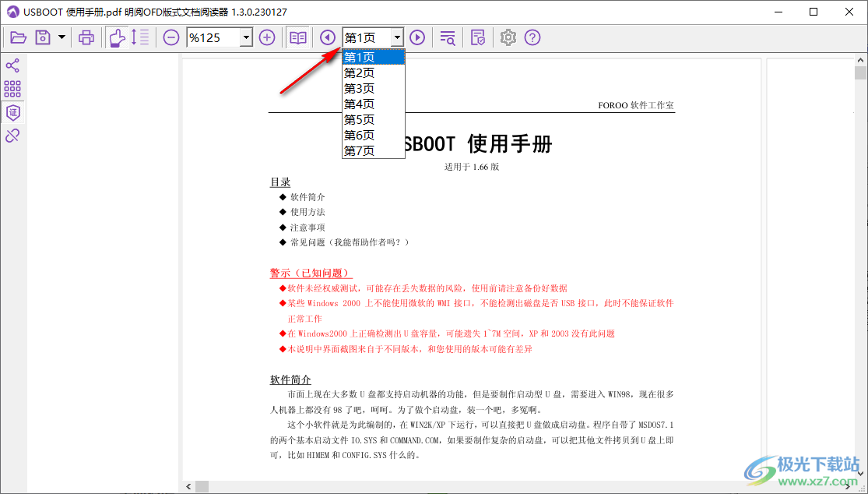Click the 目录 heading in the document
868x494 pixels.
tap(280, 182)
